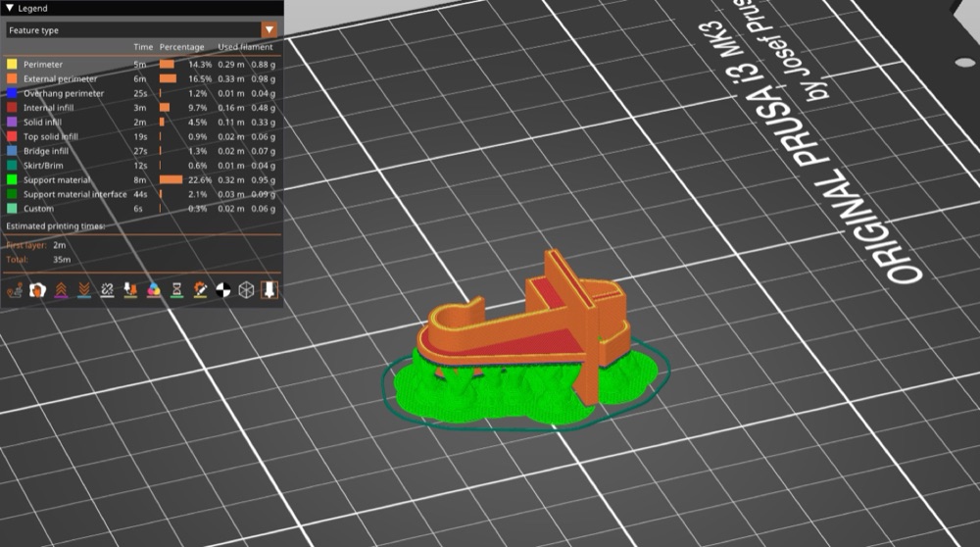Click the Total 35m print time
Screen dimensions: 980x547
click(62, 260)
